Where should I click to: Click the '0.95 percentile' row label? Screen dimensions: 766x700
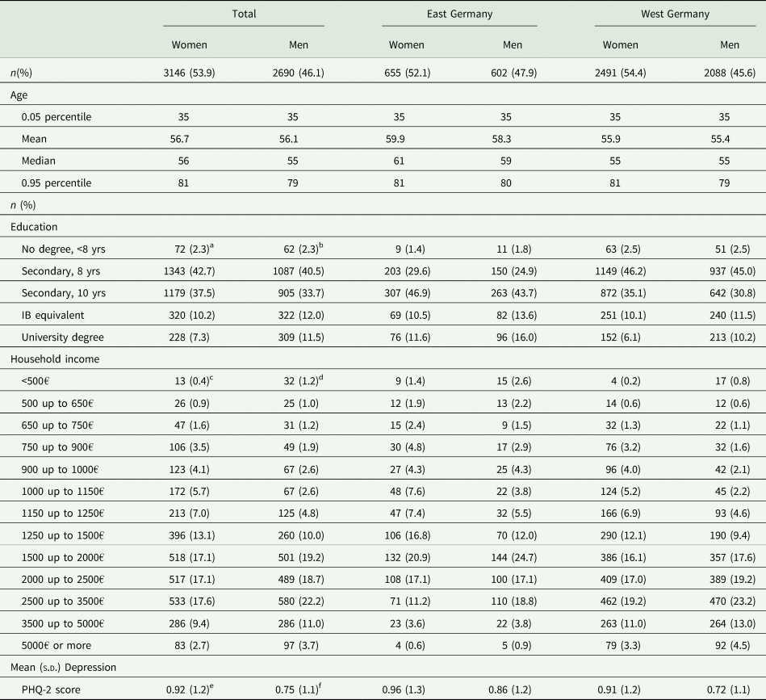coord(57,183)
